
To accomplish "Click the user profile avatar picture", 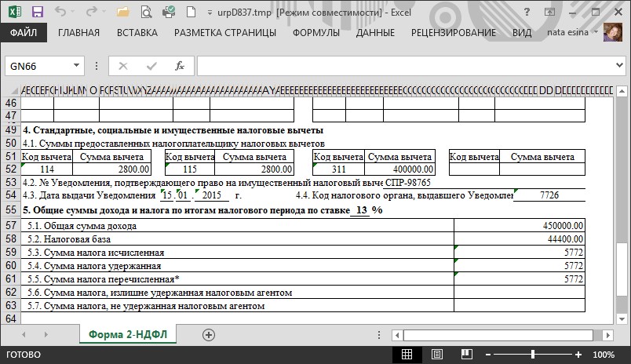I will [x=612, y=33].
